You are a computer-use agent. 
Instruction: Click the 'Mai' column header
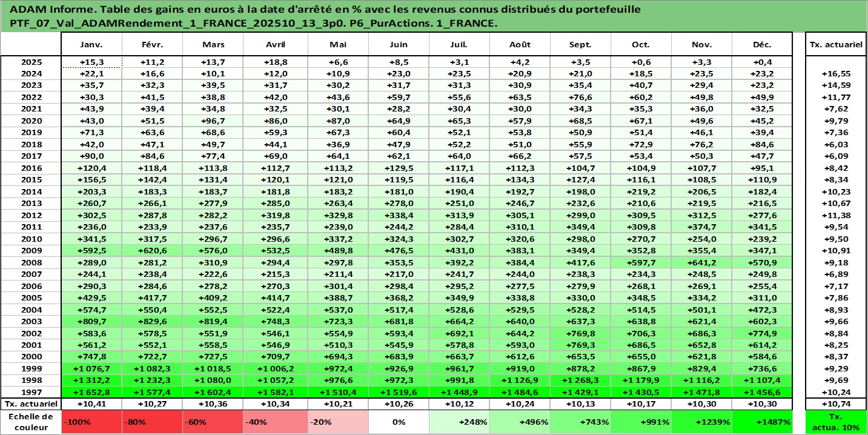(338, 45)
